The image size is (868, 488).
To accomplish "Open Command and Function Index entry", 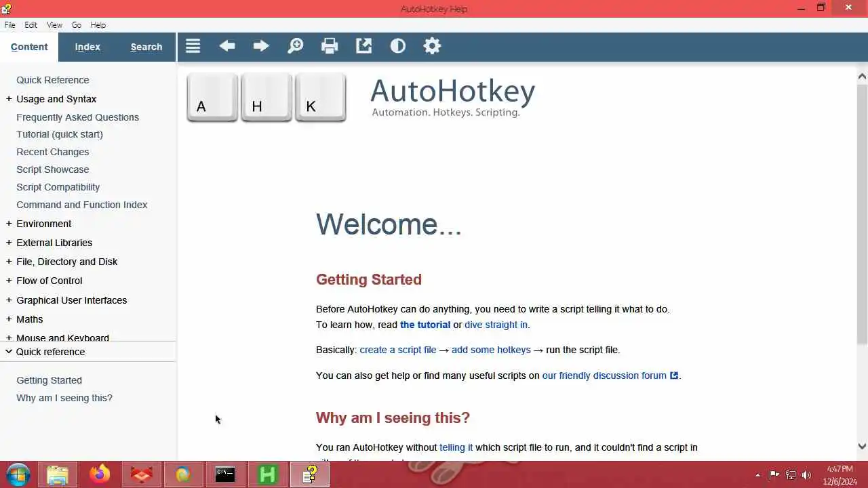I will [82, 205].
